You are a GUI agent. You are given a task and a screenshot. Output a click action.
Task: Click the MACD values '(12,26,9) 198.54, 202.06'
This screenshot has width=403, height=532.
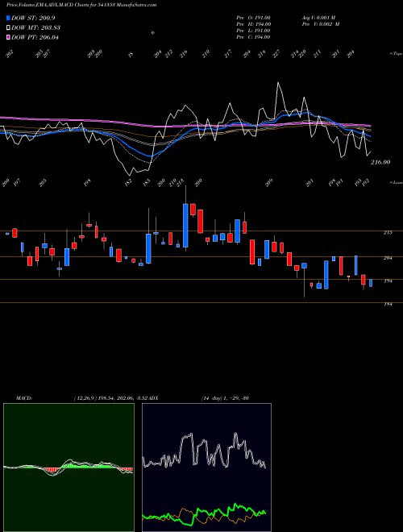pos(103,398)
